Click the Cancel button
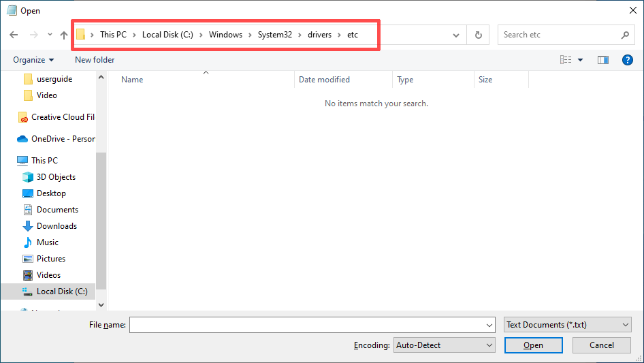Viewport: 644px width, 363px height. click(602, 345)
